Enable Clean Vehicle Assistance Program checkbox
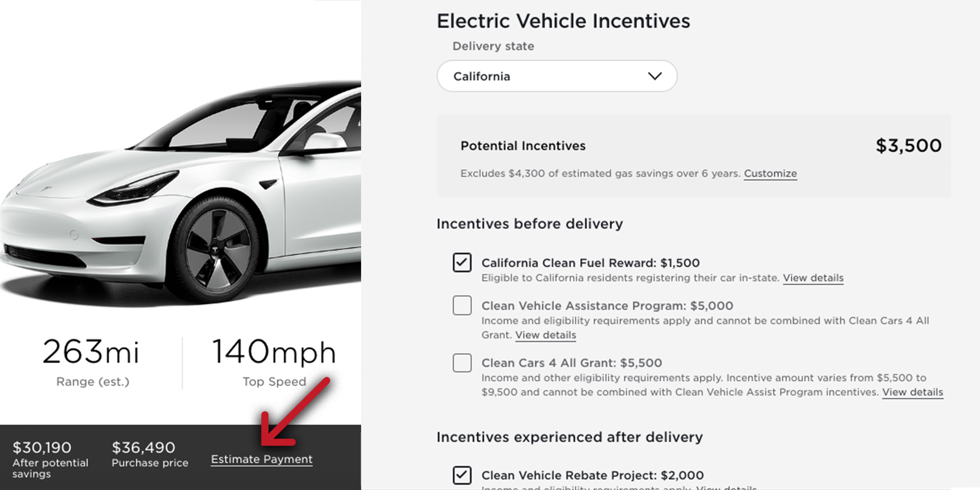The height and width of the screenshot is (490, 980). click(x=462, y=306)
